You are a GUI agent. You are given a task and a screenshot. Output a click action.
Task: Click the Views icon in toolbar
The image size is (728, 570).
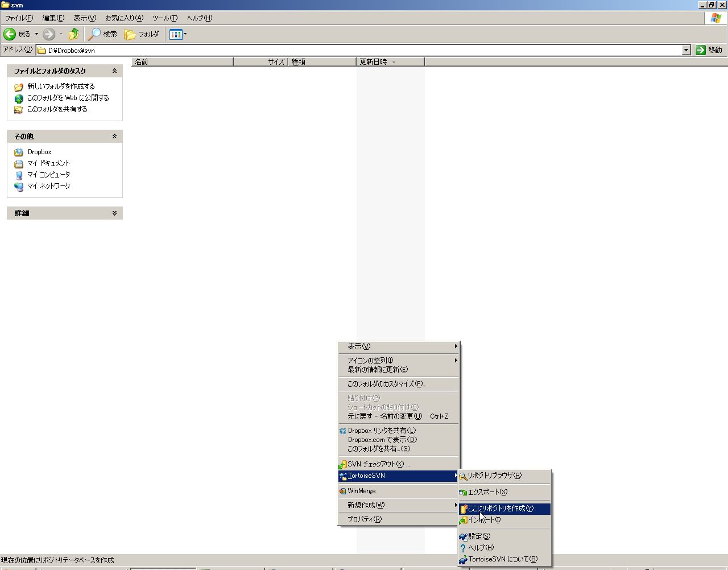point(175,34)
